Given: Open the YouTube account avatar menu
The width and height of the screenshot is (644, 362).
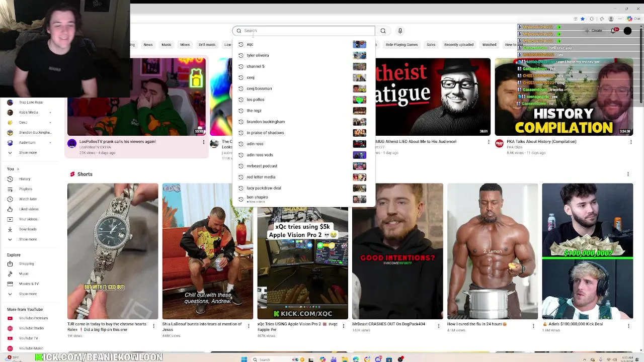Looking at the screenshot, I should coord(627,31).
